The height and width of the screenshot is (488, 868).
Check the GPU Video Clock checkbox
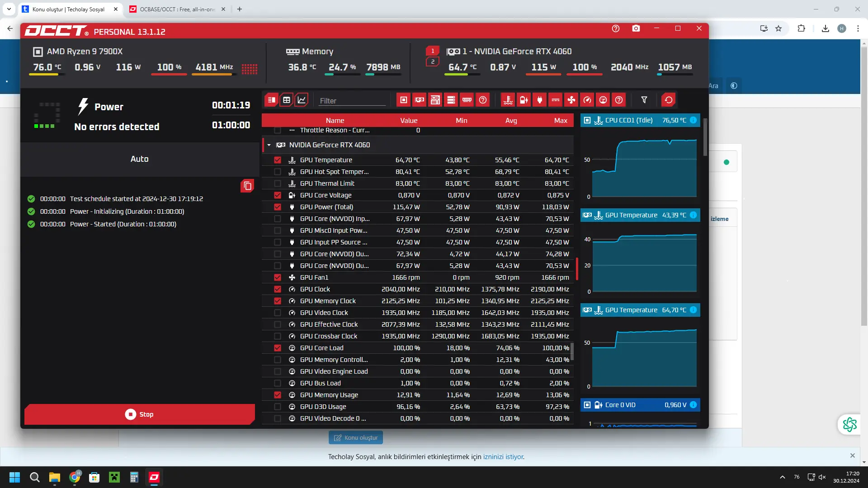point(278,313)
